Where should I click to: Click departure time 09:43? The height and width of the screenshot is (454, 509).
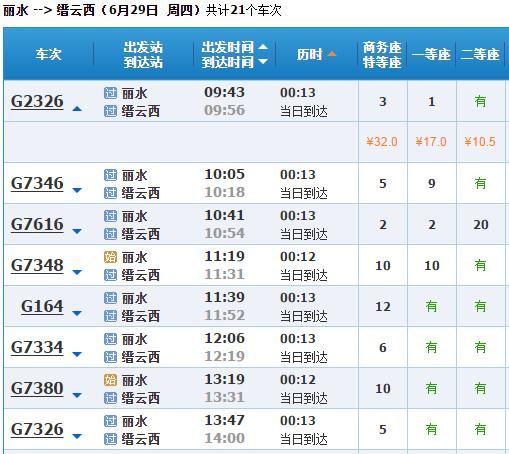225,92
